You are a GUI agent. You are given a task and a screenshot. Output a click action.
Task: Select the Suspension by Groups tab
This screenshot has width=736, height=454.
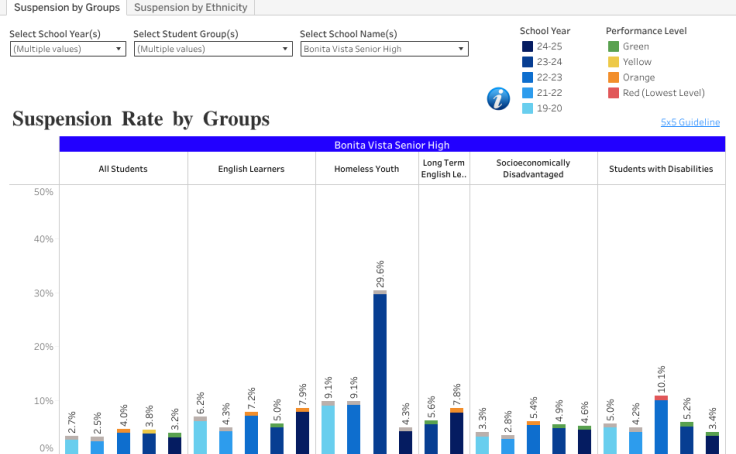click(x=67, y=8)
